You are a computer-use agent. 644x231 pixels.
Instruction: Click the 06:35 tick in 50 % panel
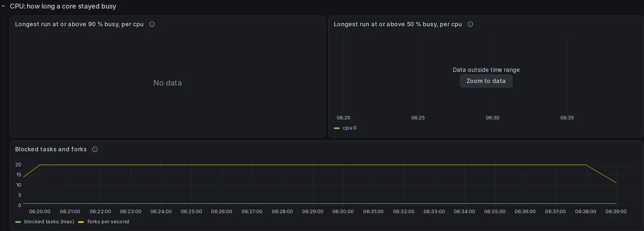tap(567, 118)
